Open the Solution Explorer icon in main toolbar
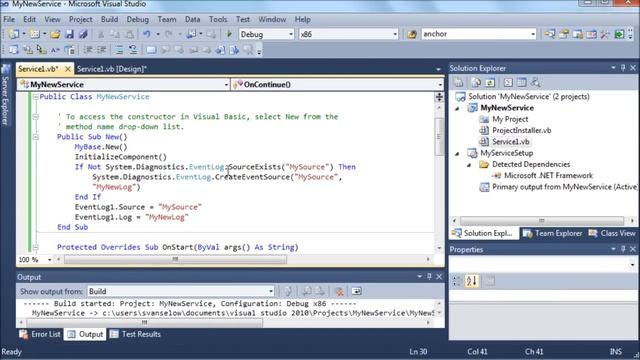The height and width of the screenshot is (360, 640). pyautogui.click(x=550, y=34)
